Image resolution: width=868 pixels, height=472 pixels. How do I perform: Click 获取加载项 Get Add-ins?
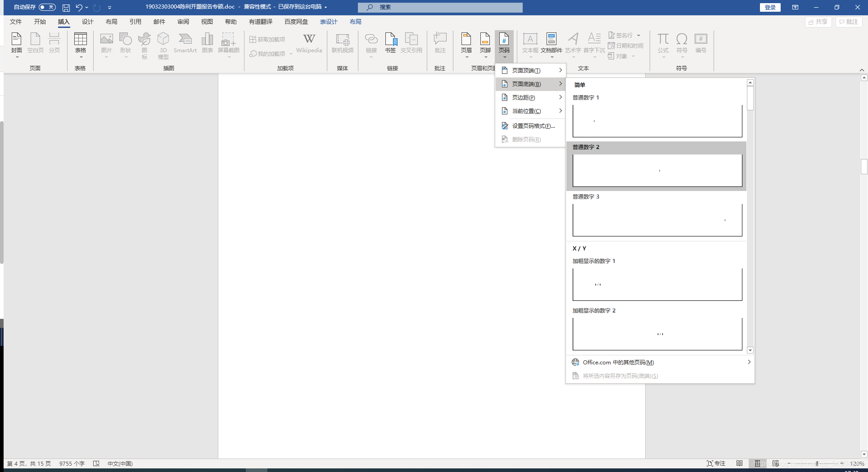click(x=267, y=39)
